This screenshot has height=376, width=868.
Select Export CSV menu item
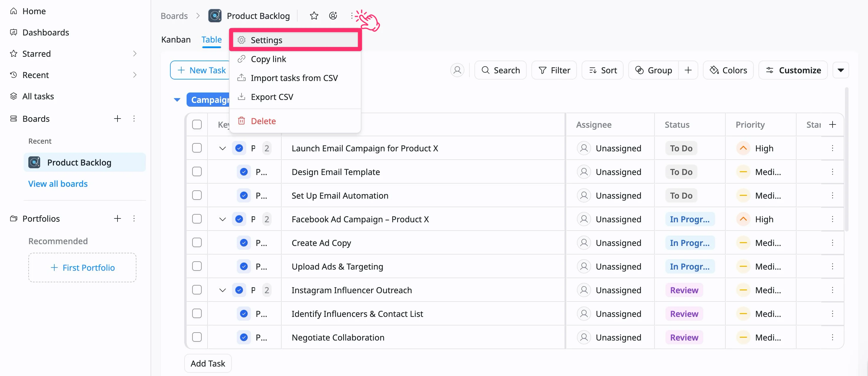coord(295,97)
